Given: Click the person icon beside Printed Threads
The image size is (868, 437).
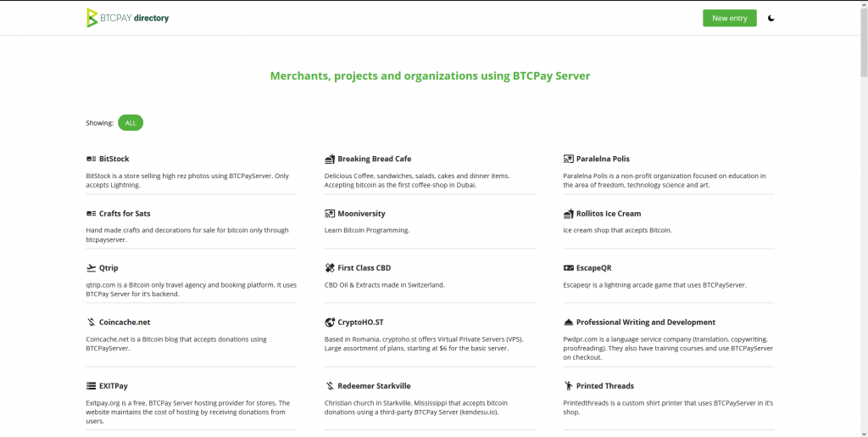Looking at the screenshot, I should coord(569,386).
